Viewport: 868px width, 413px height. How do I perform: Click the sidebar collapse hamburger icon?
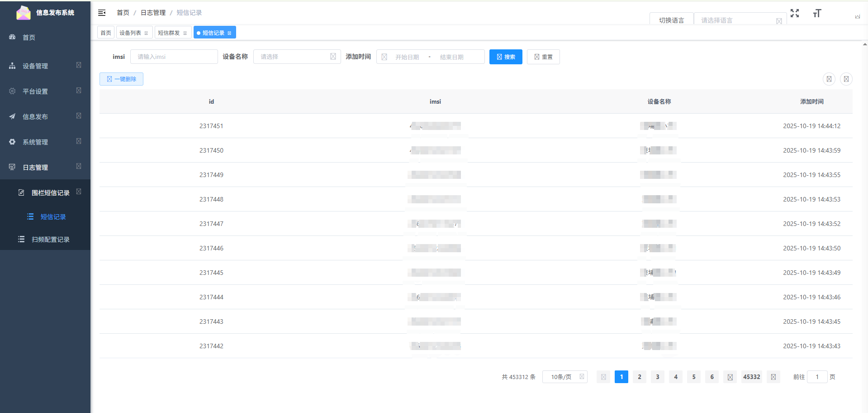(102, 13)
